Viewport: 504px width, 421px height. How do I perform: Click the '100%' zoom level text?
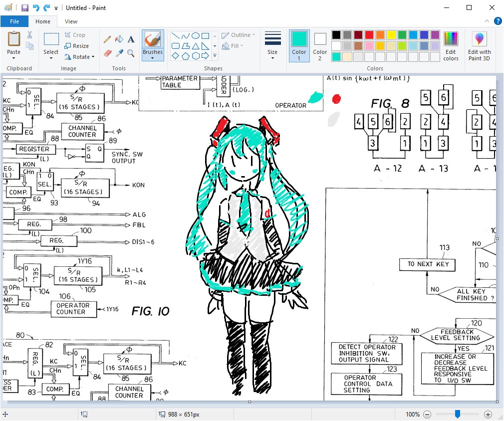tap(412, 414)
